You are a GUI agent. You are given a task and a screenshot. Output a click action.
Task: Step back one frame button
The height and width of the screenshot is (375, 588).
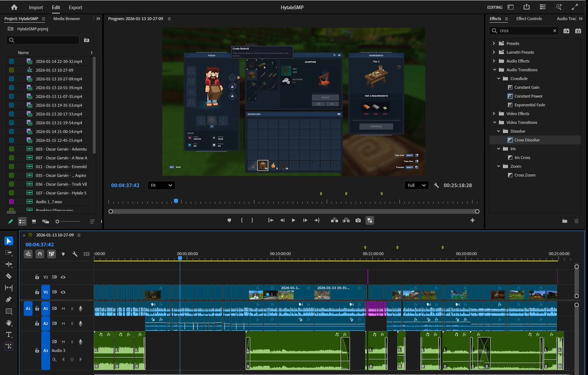[282, 221]
